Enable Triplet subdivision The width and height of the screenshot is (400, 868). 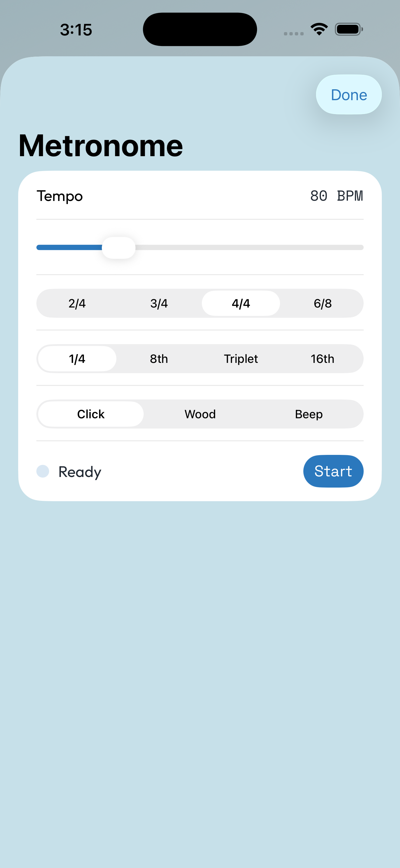point(241,359)
